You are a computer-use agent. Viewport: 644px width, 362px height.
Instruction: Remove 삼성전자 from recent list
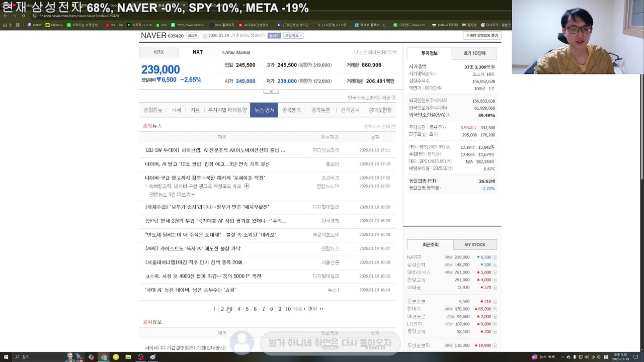pos(495,265)
